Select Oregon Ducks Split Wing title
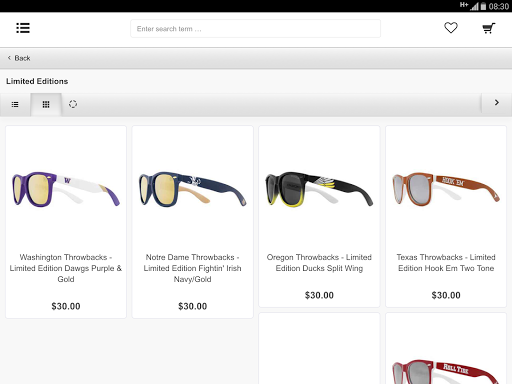The height and width of the screenshot is (384, 512). click(319, 263)
